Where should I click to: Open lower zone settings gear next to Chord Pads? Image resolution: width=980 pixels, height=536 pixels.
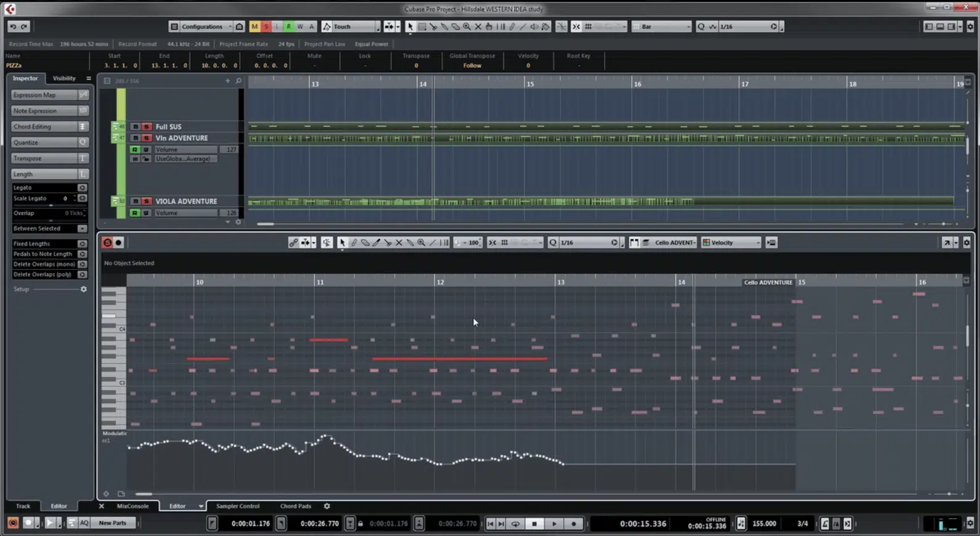(x=327, y=506)
